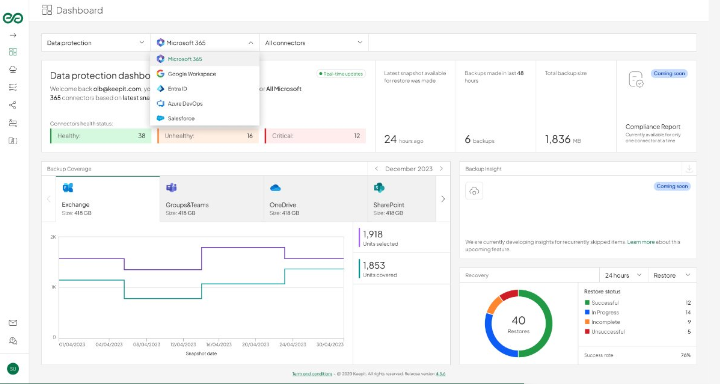Select Entra ID from the list
This screenshot has height=384, width=720.
205,89
